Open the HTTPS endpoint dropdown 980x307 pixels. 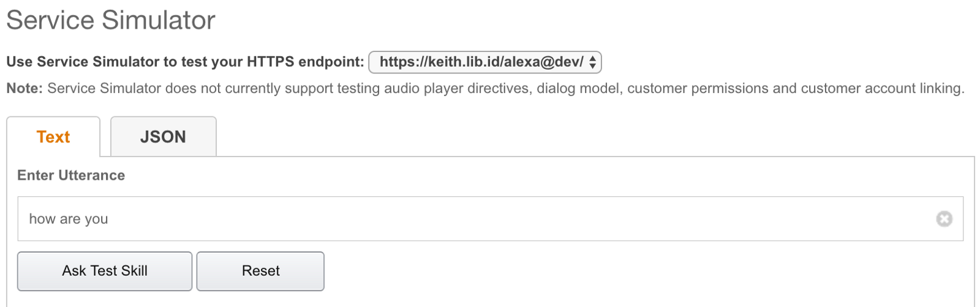[484, 62]
